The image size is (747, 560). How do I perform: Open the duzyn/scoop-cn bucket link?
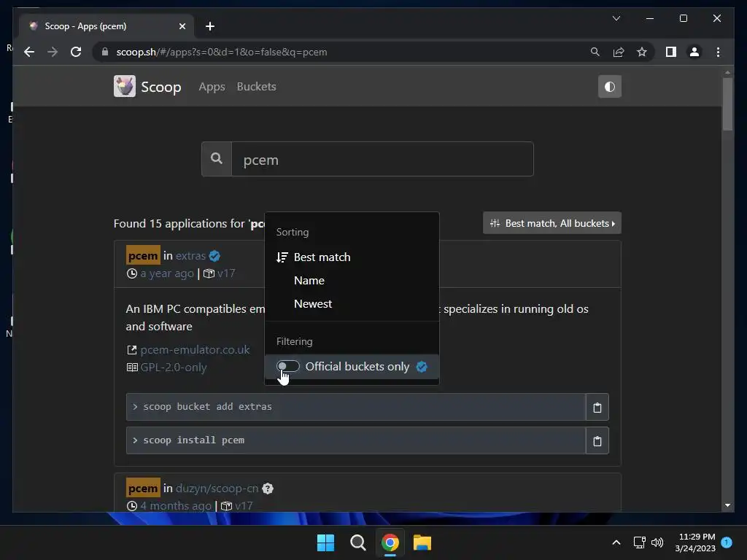[217, 488]
